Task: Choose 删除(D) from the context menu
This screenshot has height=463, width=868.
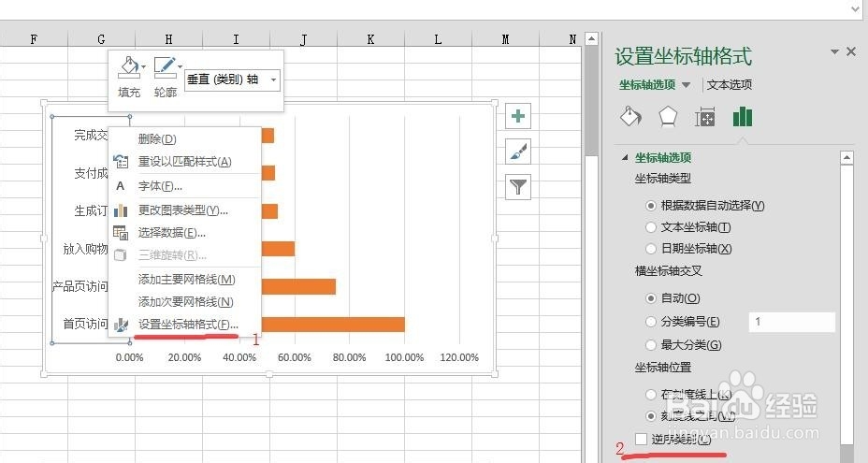Action: (x=157, y=139)
